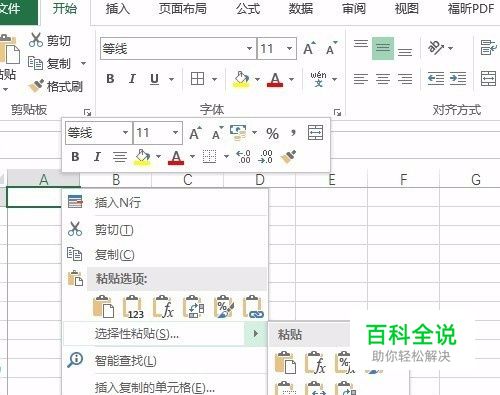This screenshot has height=395, width=500.
Task: Click Format Painter in the mini toolbar
Action: click(x=288, y=157)
